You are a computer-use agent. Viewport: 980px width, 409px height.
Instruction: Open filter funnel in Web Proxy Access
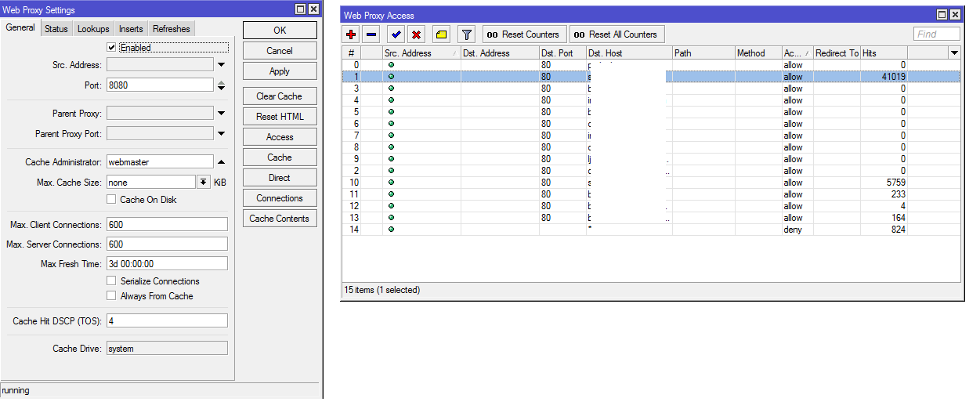(x=466, y=34)
